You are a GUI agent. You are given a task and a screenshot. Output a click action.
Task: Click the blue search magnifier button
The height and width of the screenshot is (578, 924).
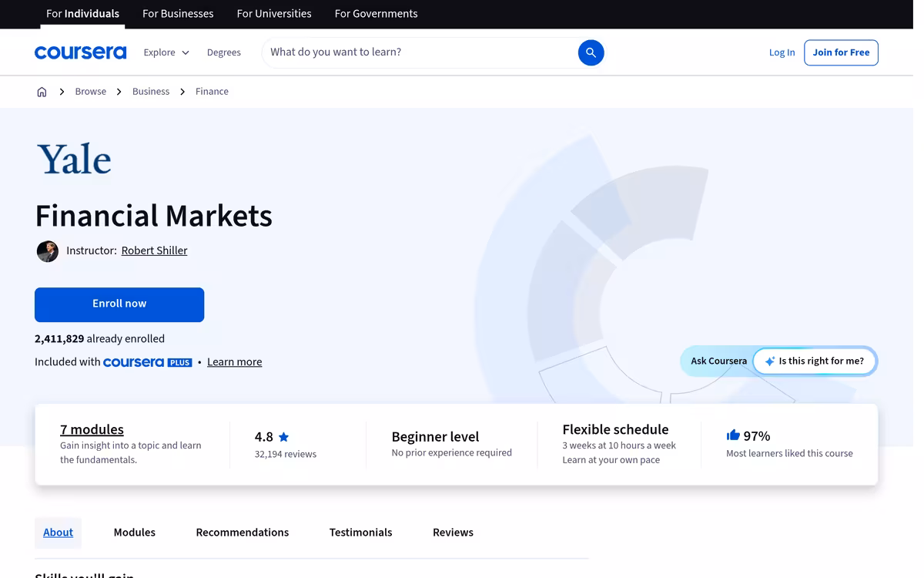click(591, 52)
